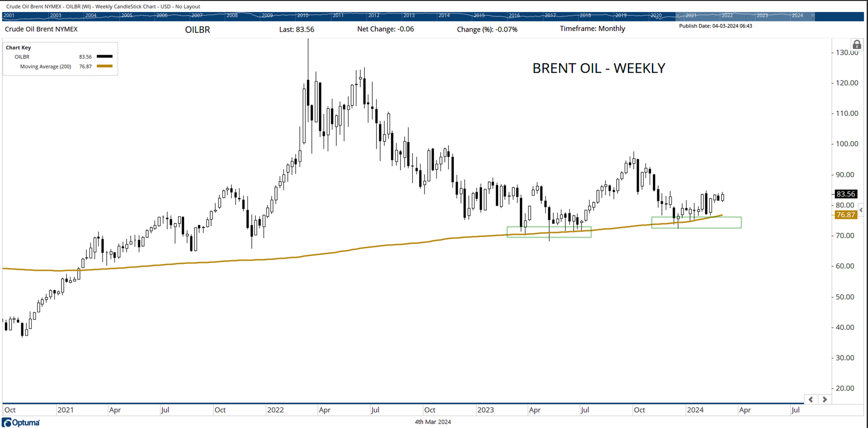The width and height of the screenshot is (868, 428).
Task: Select 2021 in the year navigator strip
Action: (692, 15)
